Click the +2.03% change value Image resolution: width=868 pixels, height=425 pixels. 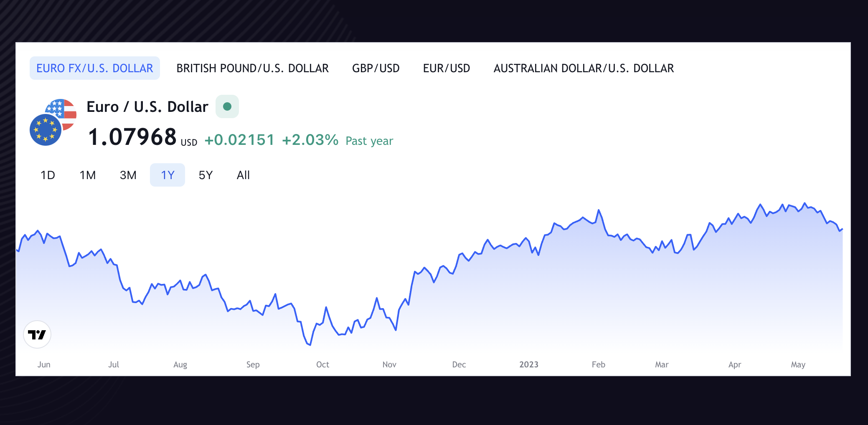[x=310, y=140]
